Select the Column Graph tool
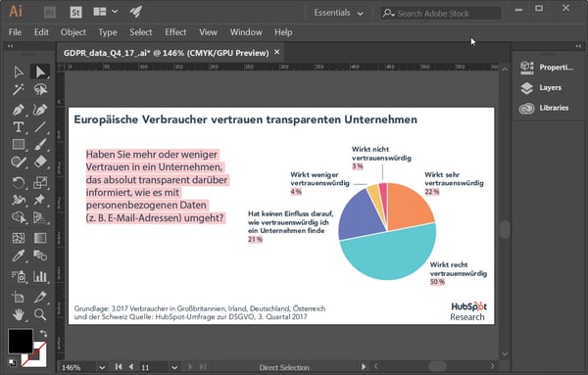This screenshot has height=375, width=588. (40, 276)
